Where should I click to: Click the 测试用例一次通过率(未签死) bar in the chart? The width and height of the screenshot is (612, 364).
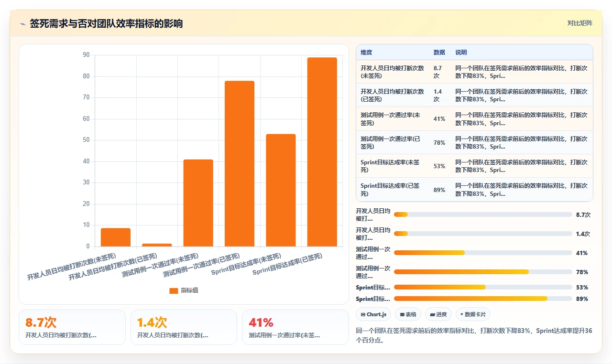coord(198,203)
